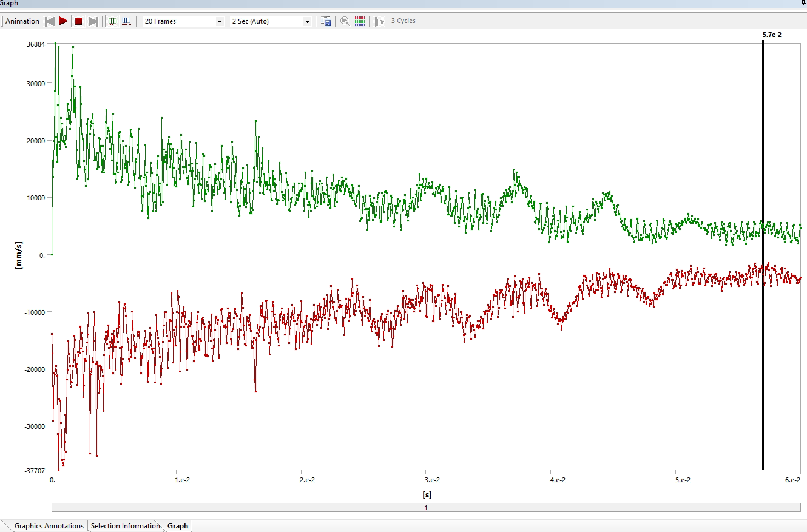Click the Animation toolbar label
This screenshot has width=807, height=532.
pyautogui.click(x=22, y=21)
